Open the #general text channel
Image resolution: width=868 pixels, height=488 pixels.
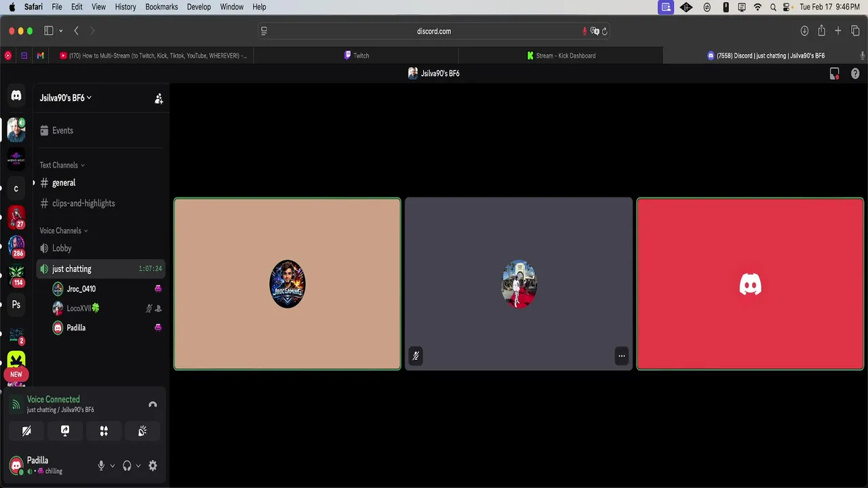[x=102, y=183]
